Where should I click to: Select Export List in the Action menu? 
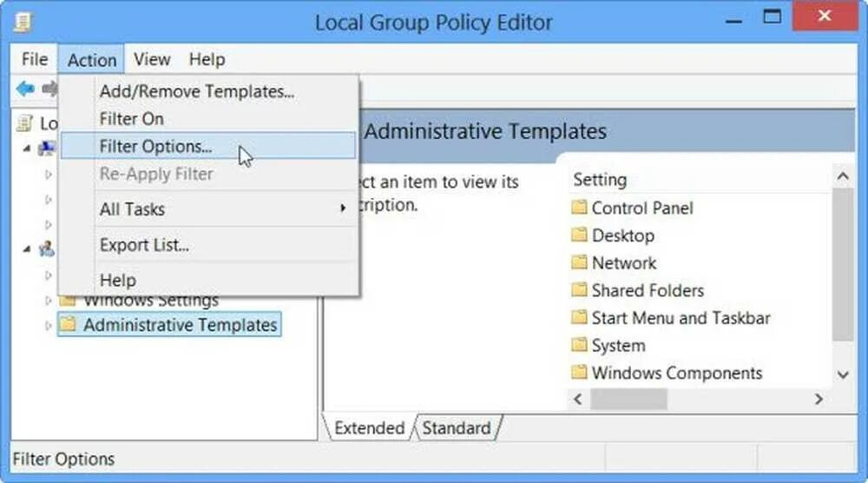[x=144, y=245]
